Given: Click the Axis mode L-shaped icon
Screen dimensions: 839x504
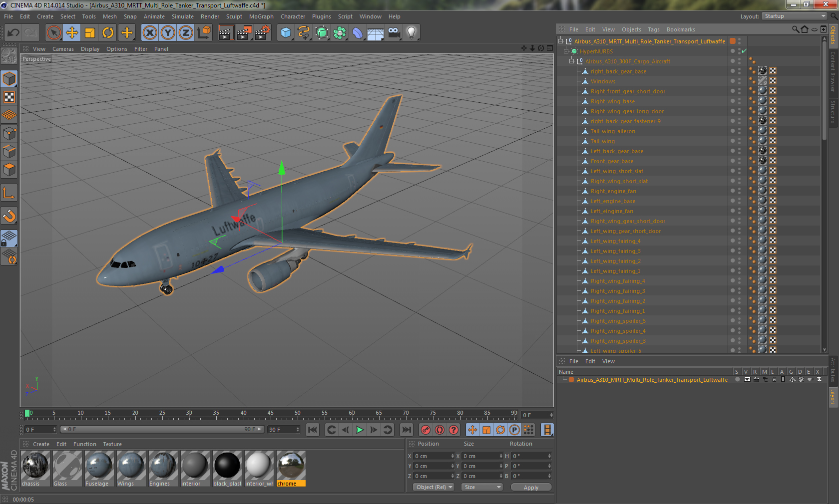Looking at the screenshot, I should (9, 193).
